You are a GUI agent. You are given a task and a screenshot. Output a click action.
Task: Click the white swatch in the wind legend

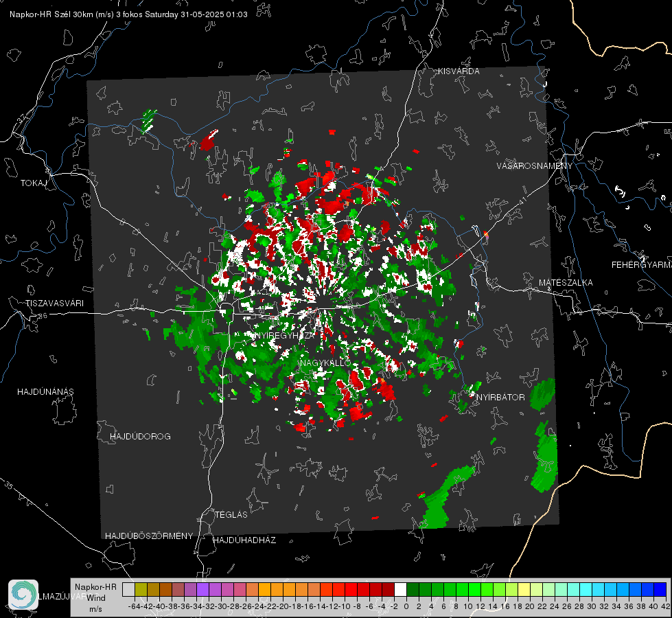click(400, 589)
